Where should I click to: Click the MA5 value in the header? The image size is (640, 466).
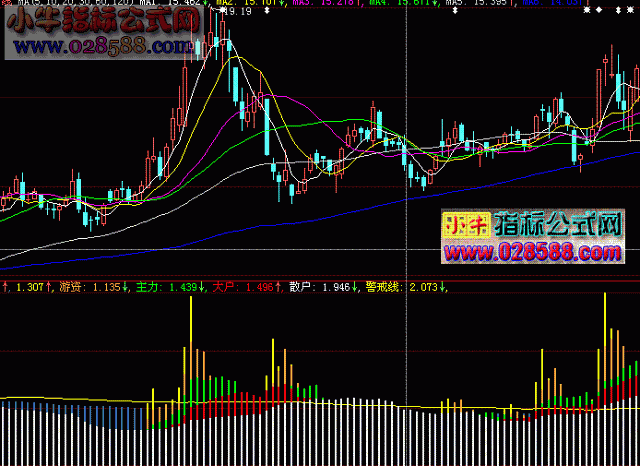point(489,4)
